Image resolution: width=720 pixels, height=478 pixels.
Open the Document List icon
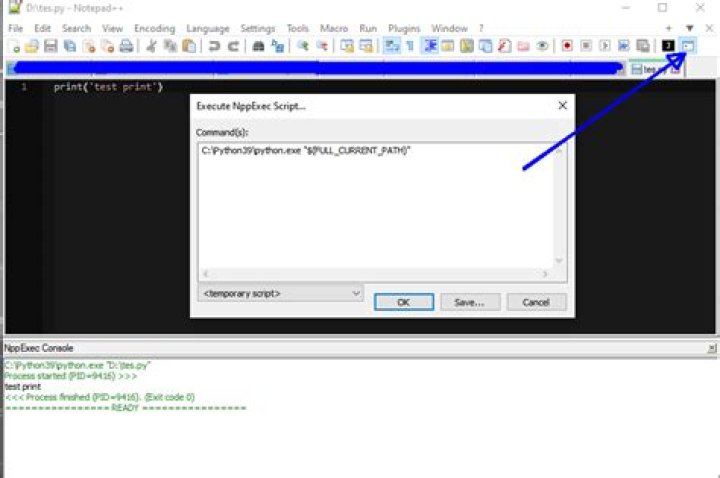tap(485, 46)
